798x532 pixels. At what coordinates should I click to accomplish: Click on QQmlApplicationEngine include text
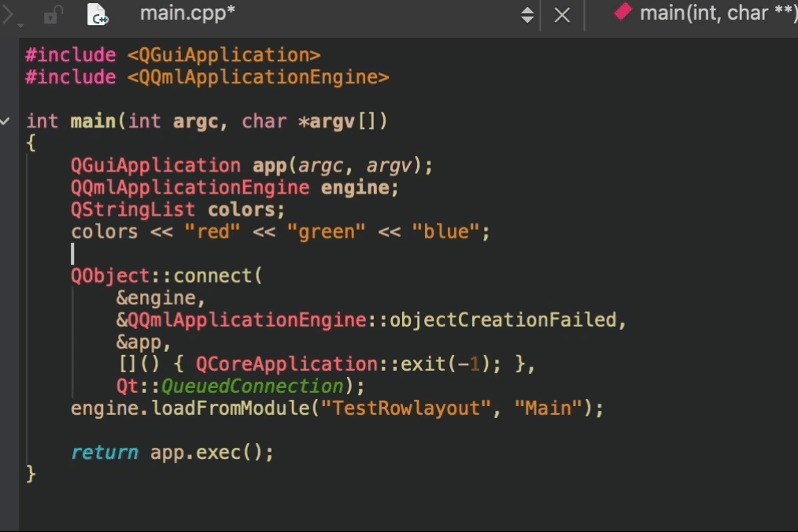(x=258, y=77)
